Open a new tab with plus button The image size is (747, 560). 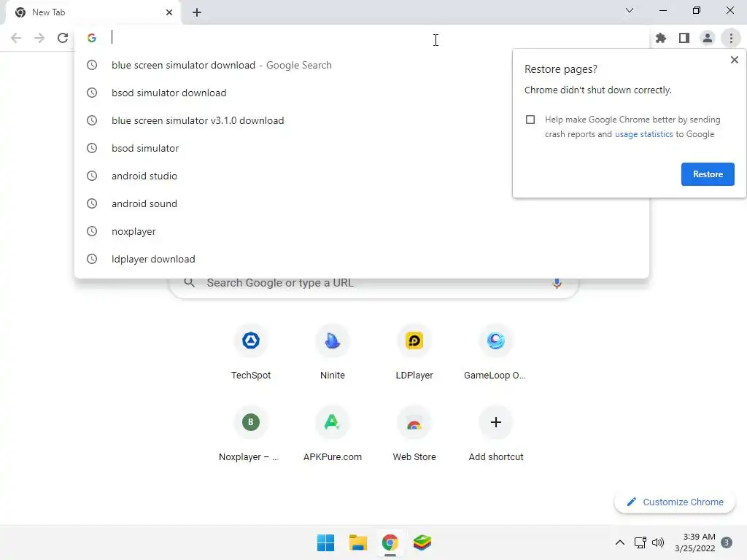pyautogui.click(x=197, y=12)
